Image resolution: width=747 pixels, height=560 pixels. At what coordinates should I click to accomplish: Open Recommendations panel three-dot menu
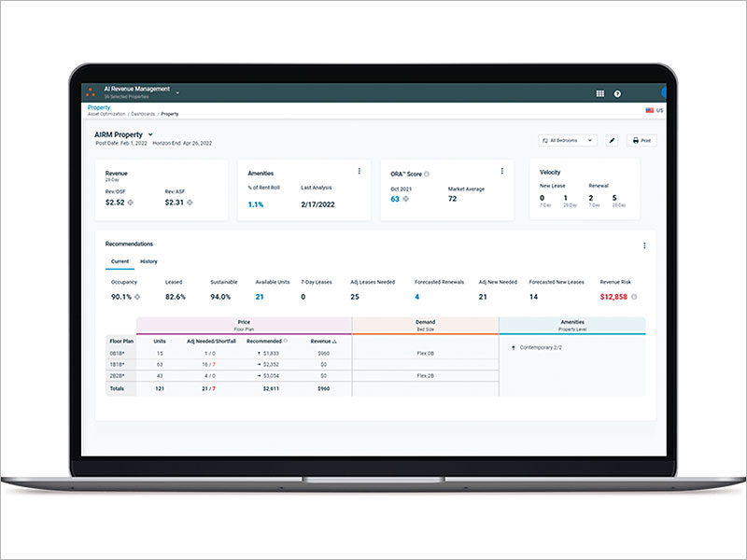click(x=644, y=245)
